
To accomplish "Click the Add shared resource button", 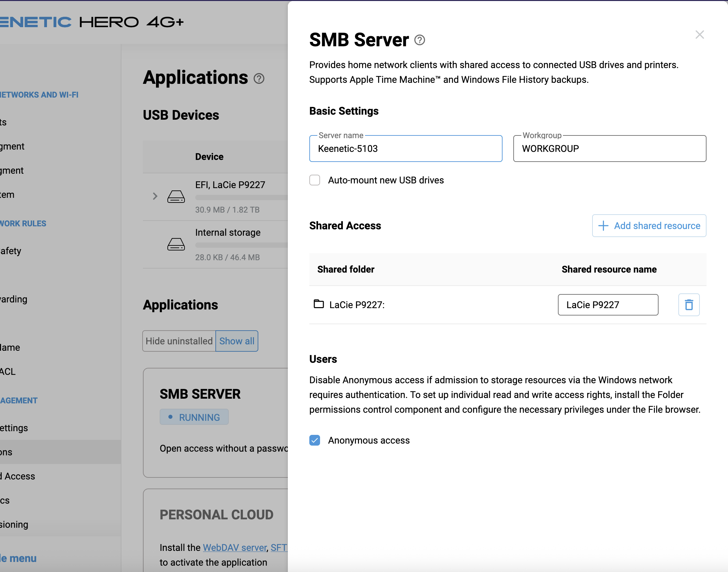I will point(649,226).
